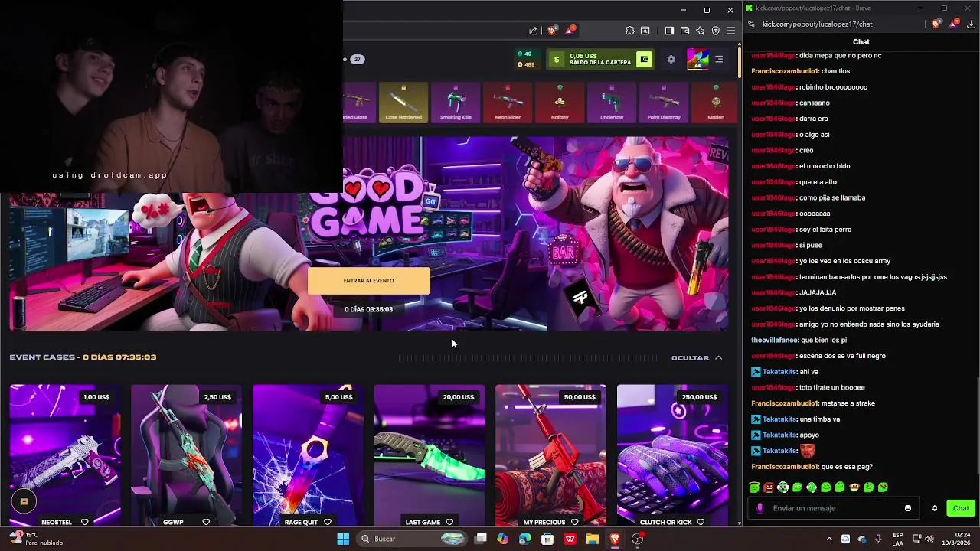This screenshot has width=980, height=551.
Task: Open Microsoft Edge from the taskbar
Action: click(x=525, y=539)
